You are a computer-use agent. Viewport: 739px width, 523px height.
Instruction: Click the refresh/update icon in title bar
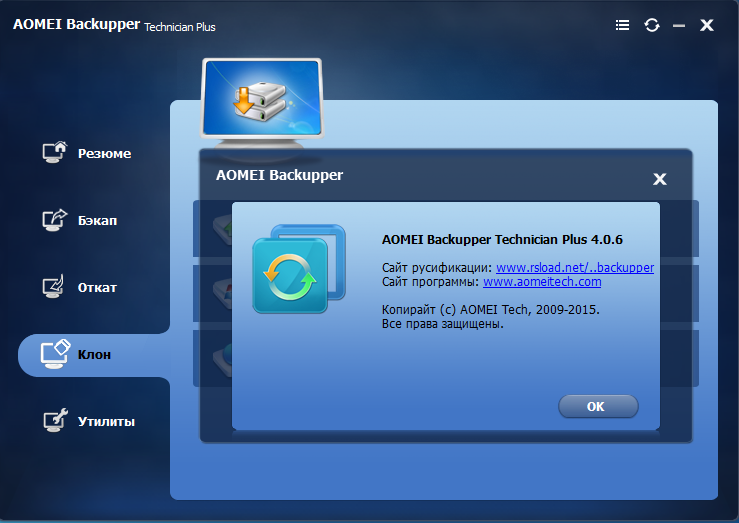coord(652,25)
